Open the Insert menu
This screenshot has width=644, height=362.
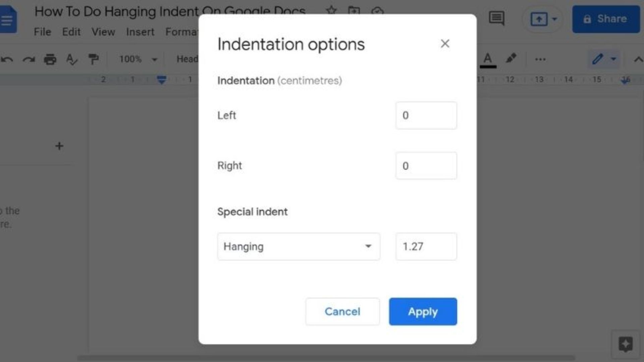[x=140, y=32]
